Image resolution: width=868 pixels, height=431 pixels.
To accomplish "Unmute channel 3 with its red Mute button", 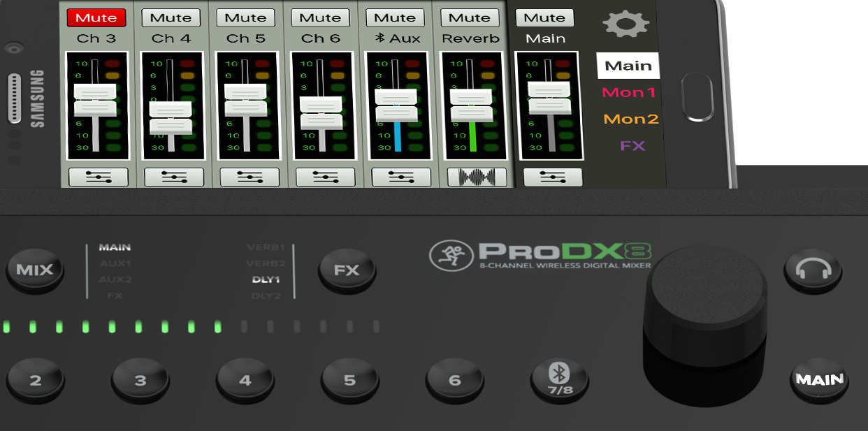I will 96,17.
